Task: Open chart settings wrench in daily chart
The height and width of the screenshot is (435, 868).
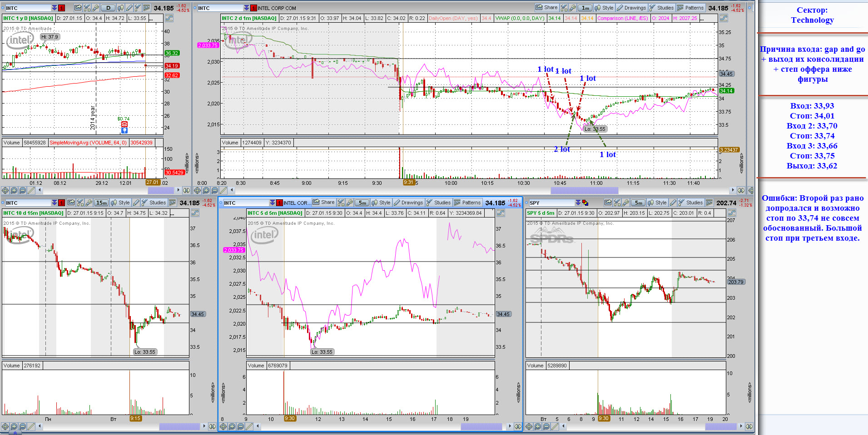Action: coord(95,8)
